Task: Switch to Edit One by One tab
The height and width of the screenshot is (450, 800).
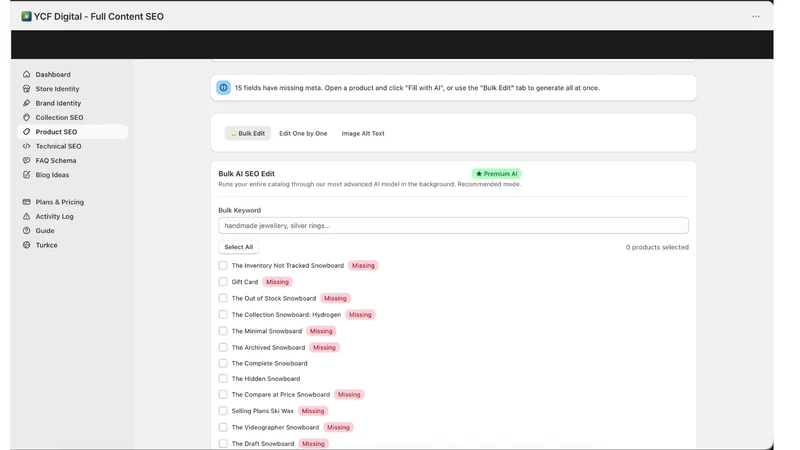Action: tap(303, 133)
